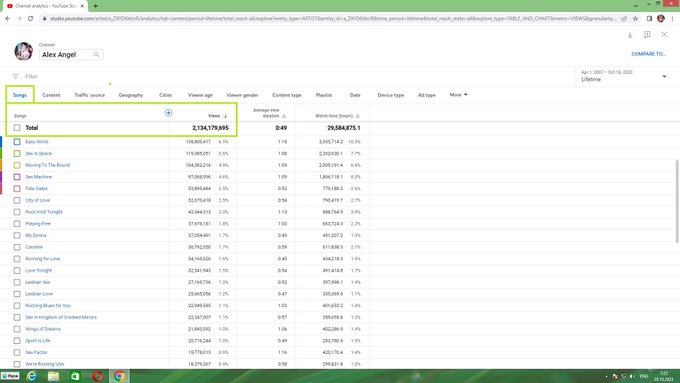Open the Geography tab
Image resolution: width=680 pixels, height=383 pixels.
point(131,95)
